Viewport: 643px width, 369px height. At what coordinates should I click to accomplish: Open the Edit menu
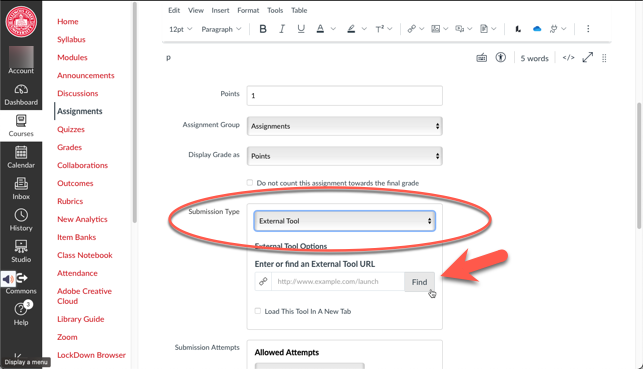[x=174, y=10]
